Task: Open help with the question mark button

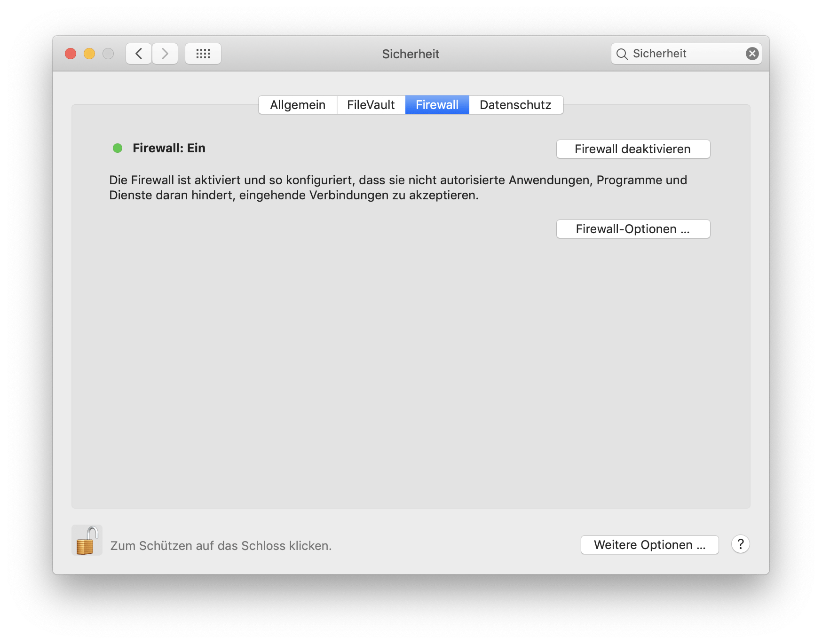Action: coord(740,544)
